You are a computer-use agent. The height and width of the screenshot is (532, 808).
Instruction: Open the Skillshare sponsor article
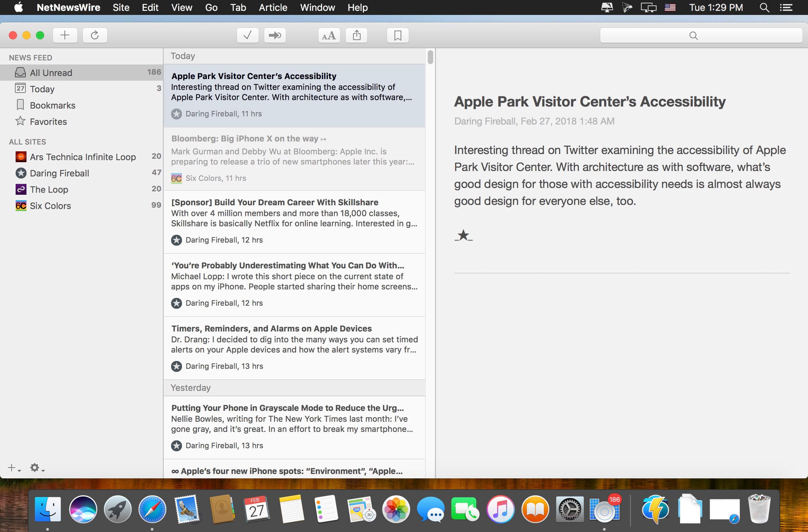[x=294, y=222]
